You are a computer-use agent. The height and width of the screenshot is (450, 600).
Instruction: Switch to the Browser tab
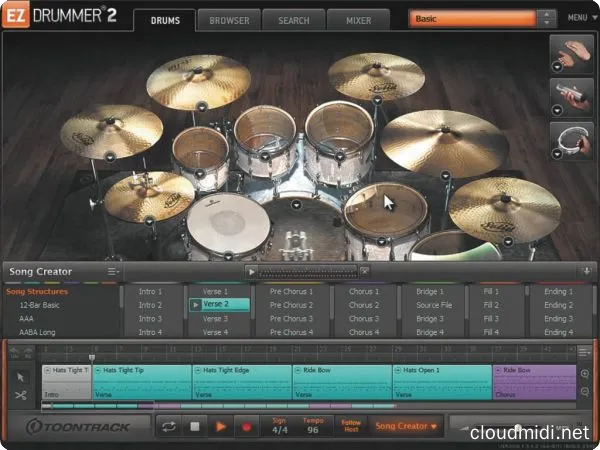coord(228,20)
